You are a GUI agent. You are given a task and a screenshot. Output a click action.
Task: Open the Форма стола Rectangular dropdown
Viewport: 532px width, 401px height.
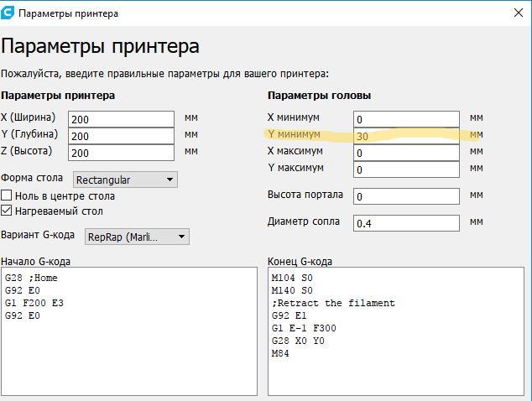tap(125, 180)
